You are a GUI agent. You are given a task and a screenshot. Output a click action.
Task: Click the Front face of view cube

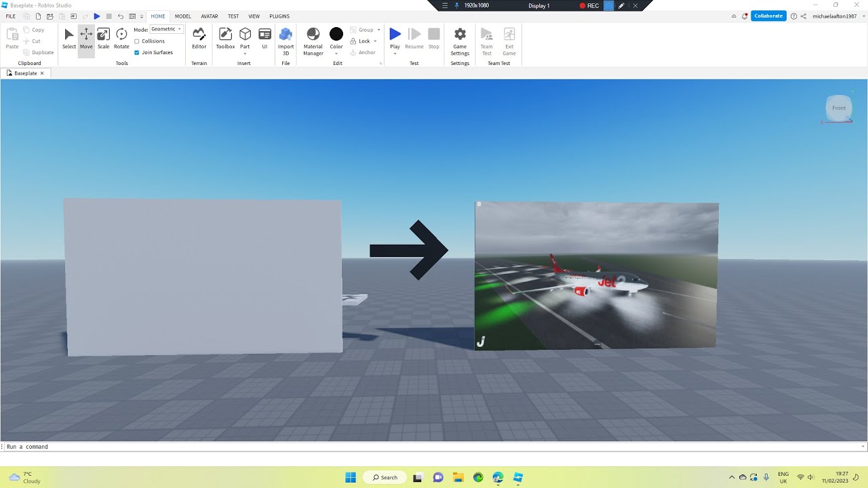pos(839,108)
